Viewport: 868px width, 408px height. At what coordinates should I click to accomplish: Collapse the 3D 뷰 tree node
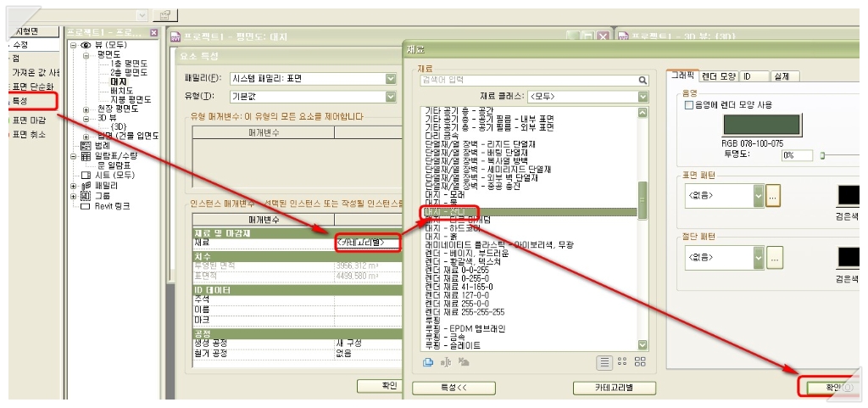click(x=86, y=119)
